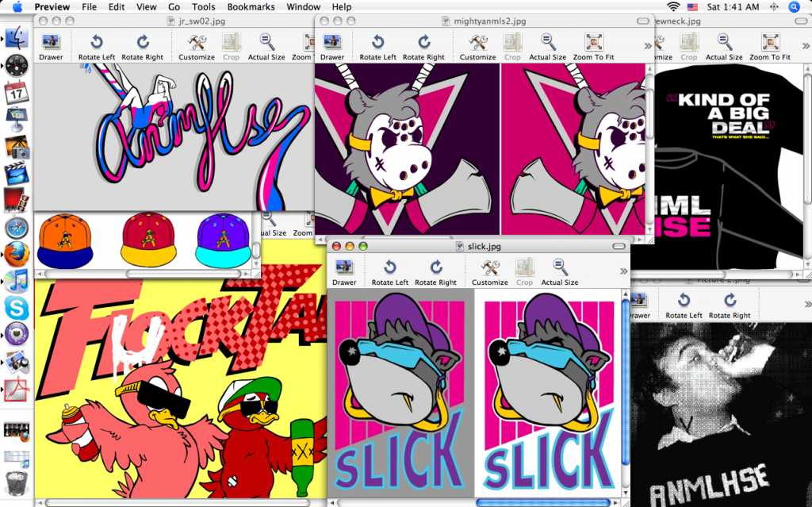Rotate Left in Picture 2.png window
The width and height of the screenshot is (812, 507).
684,305
